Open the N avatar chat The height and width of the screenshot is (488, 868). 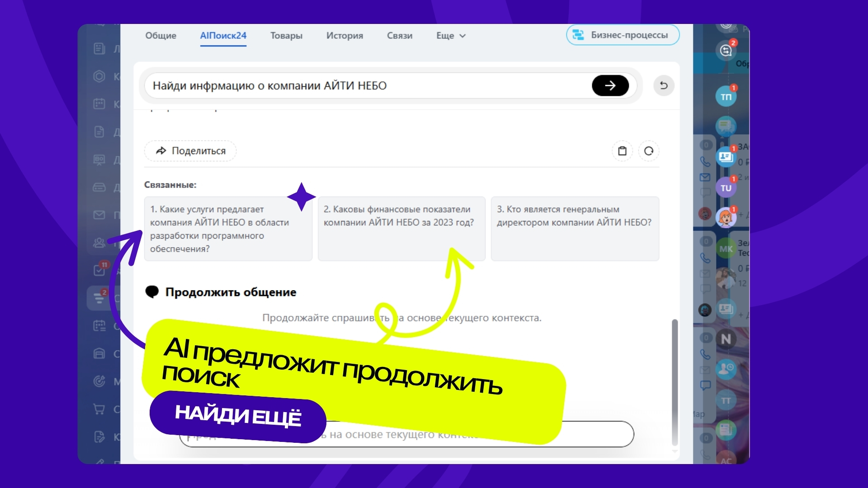click(726, 339)
